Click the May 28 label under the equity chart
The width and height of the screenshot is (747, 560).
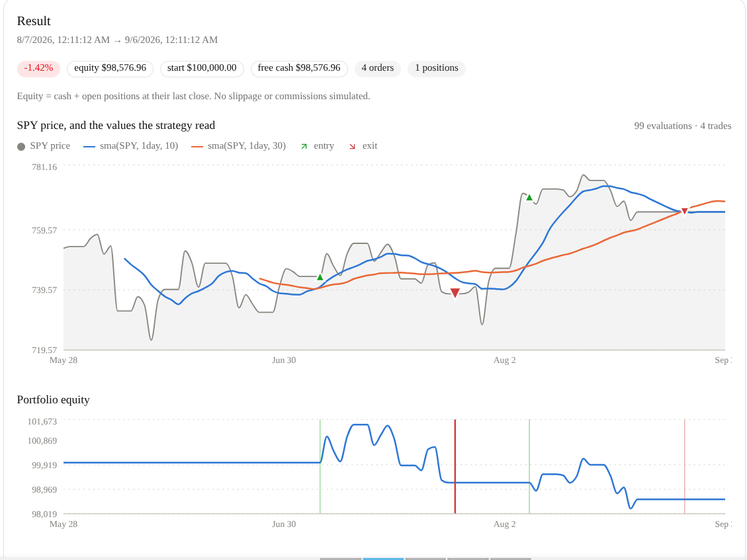(x=64, y=524)
